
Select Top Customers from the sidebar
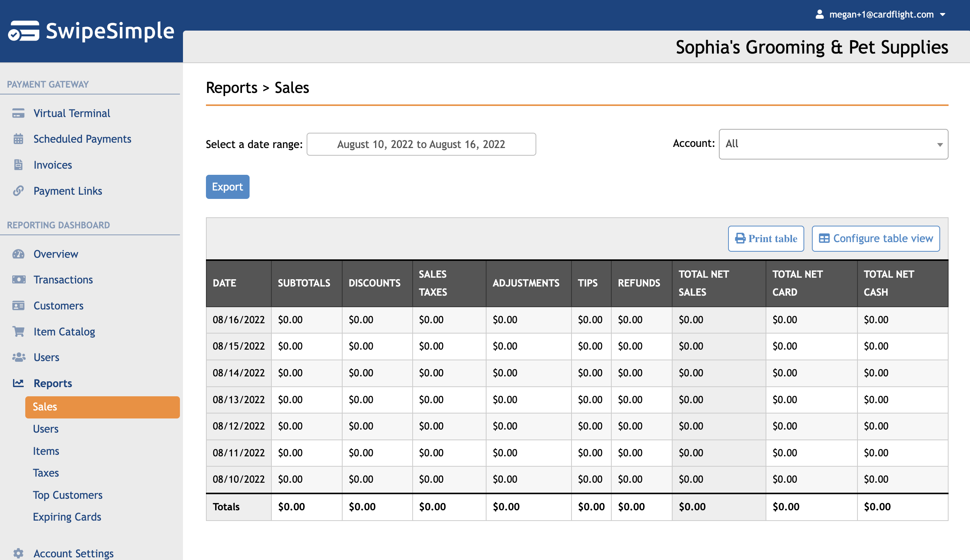[x=68, y=495]
